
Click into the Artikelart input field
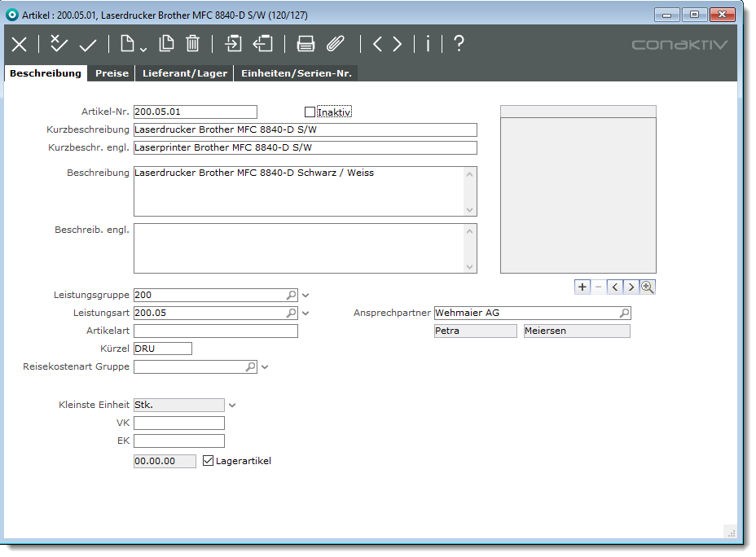pyautogui.click(x=215, y=331)
